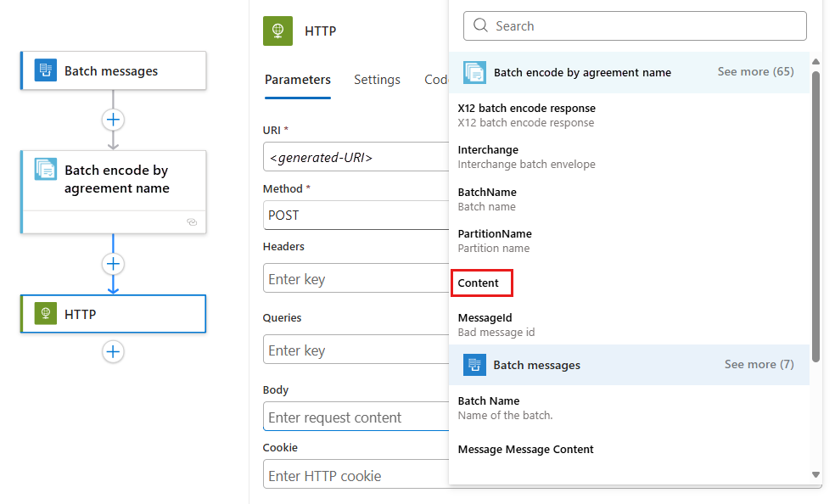The width and height of the screenshot is (835, 504).
Task: Expand See more (7) for Batch messages
Action: click(759, 365)
